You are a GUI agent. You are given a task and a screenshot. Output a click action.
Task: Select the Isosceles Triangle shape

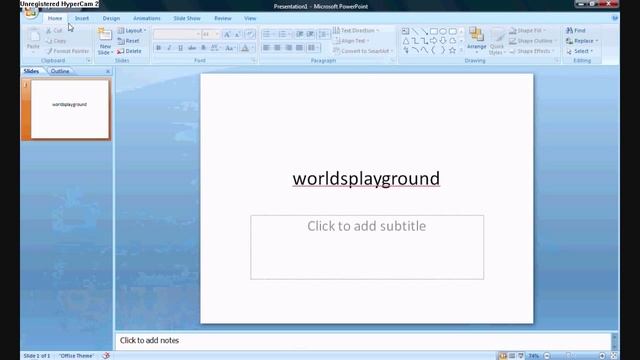[x=406, y=41]
